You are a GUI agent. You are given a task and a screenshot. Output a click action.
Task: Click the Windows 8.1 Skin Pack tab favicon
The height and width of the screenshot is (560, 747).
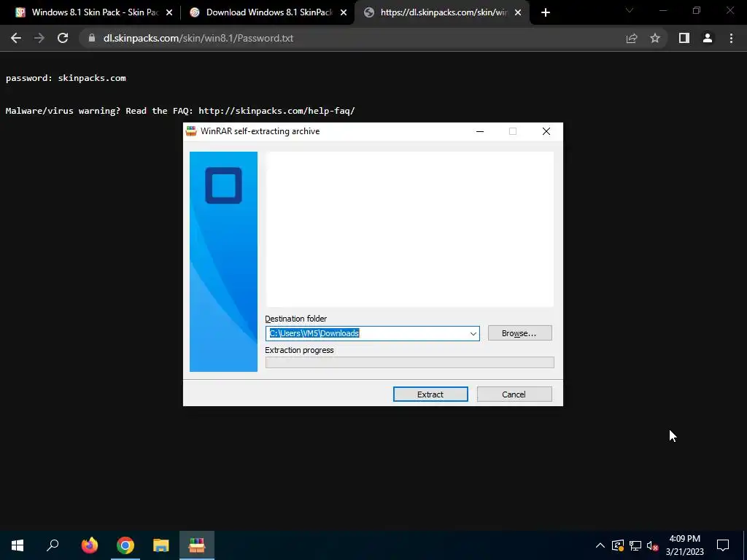point(20,12)
